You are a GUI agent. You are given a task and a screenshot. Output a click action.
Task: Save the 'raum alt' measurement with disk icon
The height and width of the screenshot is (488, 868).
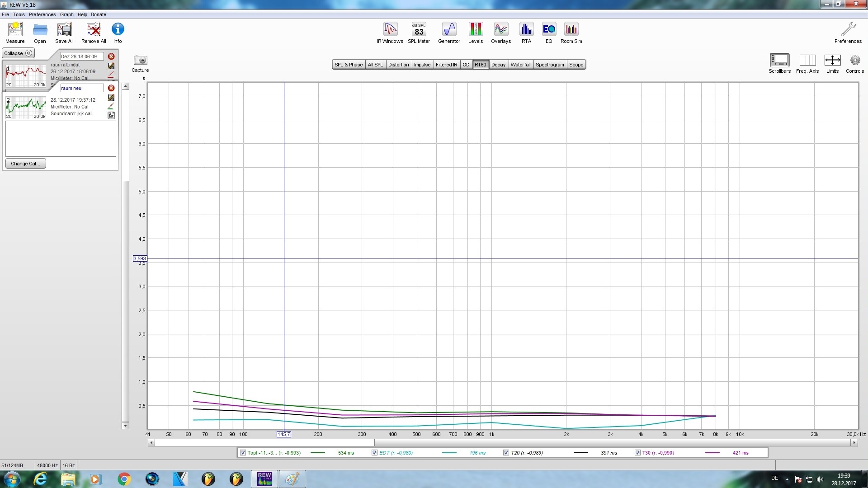(111, 66)
